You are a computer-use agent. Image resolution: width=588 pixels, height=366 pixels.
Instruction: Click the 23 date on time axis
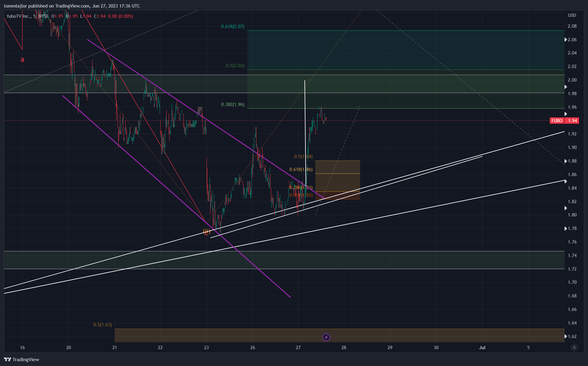click(206, 348)
